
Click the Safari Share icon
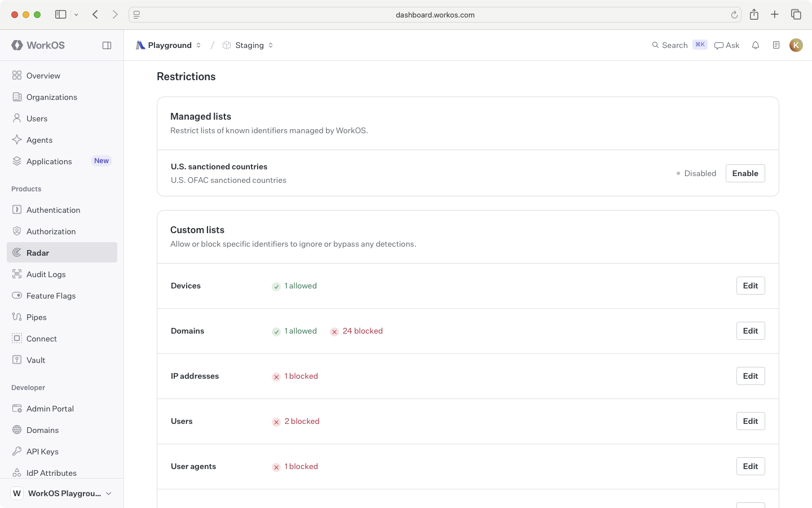754,15
